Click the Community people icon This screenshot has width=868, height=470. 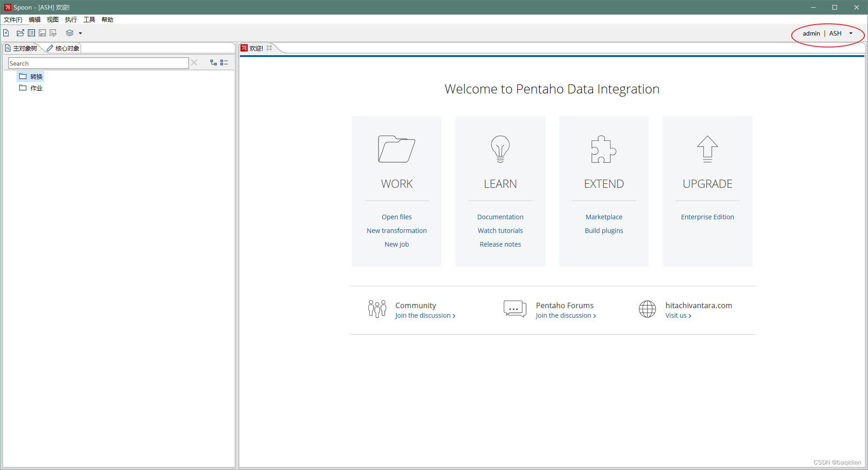tap(377, 309)
